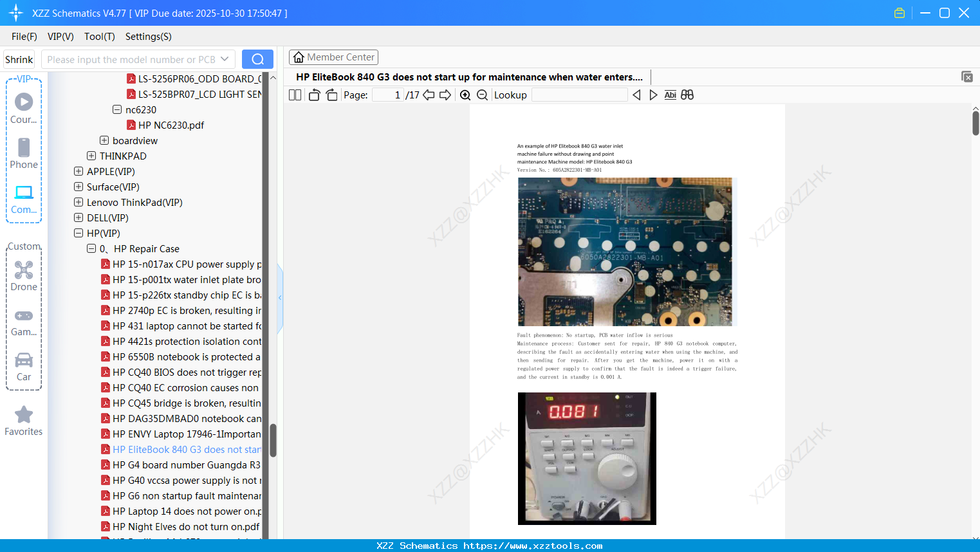
Task: Open HP 2740p EC is broken file
Action: click(181, 311)
